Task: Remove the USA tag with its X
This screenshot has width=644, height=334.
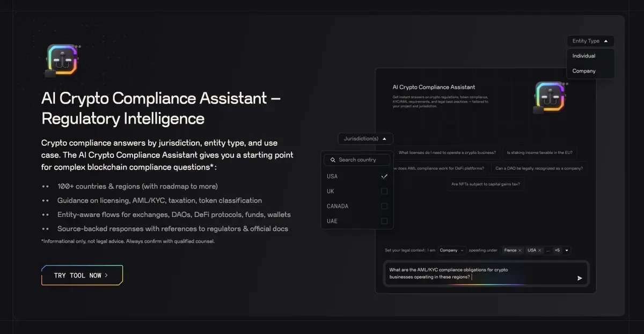Action: click(540, 250)
